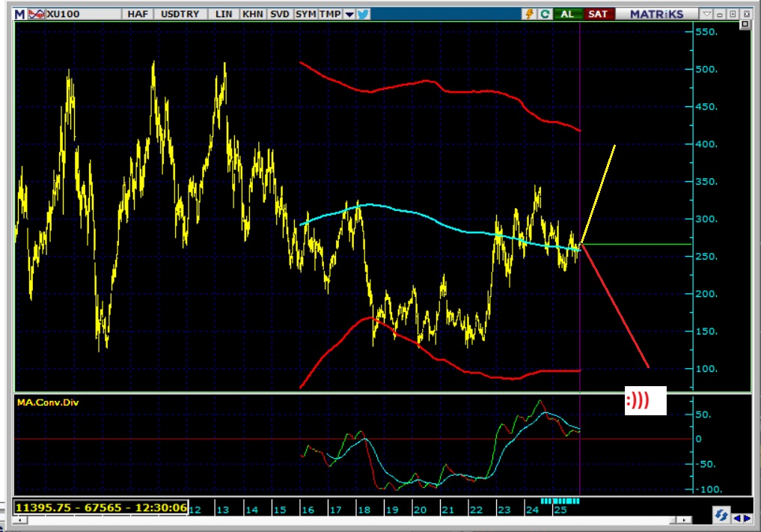Switch to the USDTRY currency option
The height and width of the screenshot is (532, 761).
pyautogui.click(x=180, y=14)
